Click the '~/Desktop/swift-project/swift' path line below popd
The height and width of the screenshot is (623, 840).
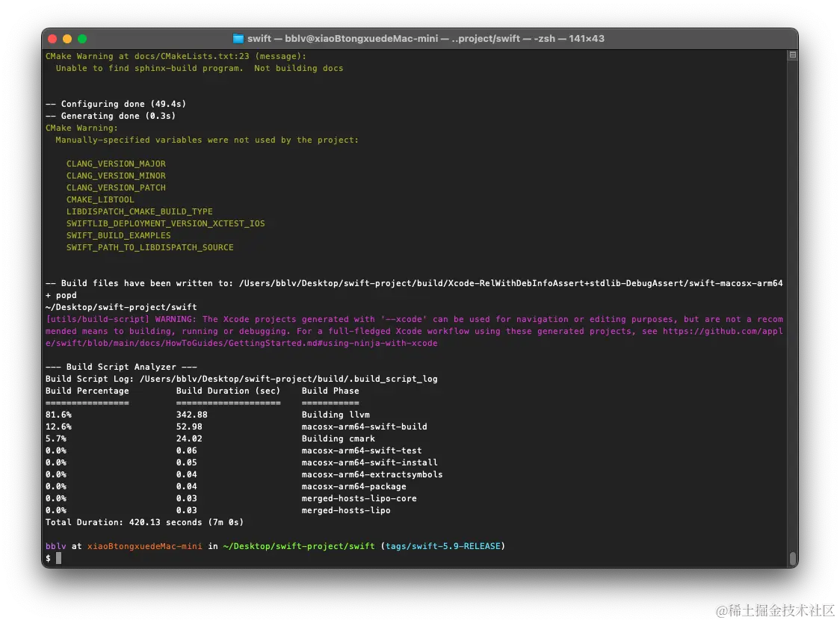coord(121,307)
